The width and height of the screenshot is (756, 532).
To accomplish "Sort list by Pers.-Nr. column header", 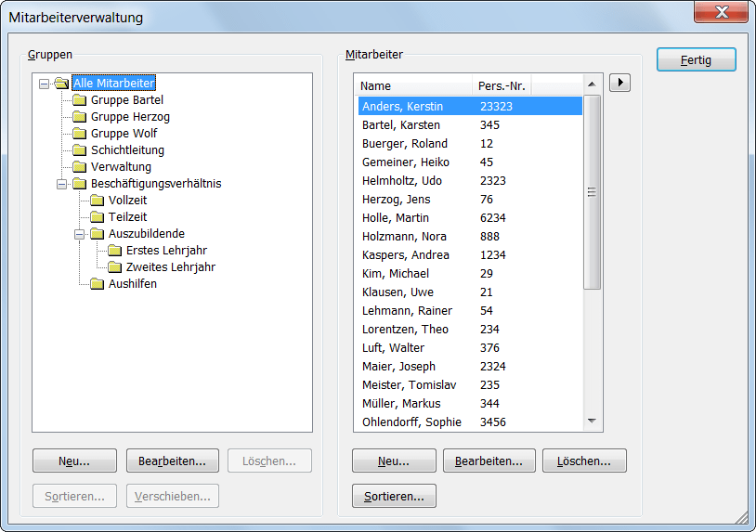I will coord(502,86).
